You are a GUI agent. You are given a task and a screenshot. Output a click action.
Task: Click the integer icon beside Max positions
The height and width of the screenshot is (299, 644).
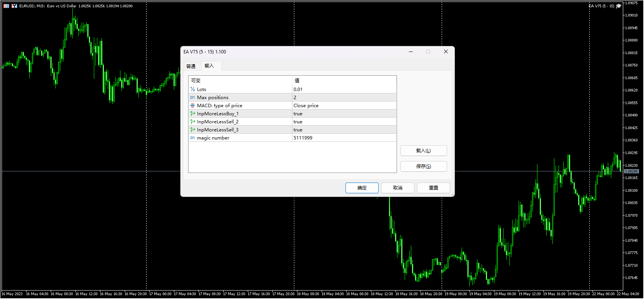(192, 97)
